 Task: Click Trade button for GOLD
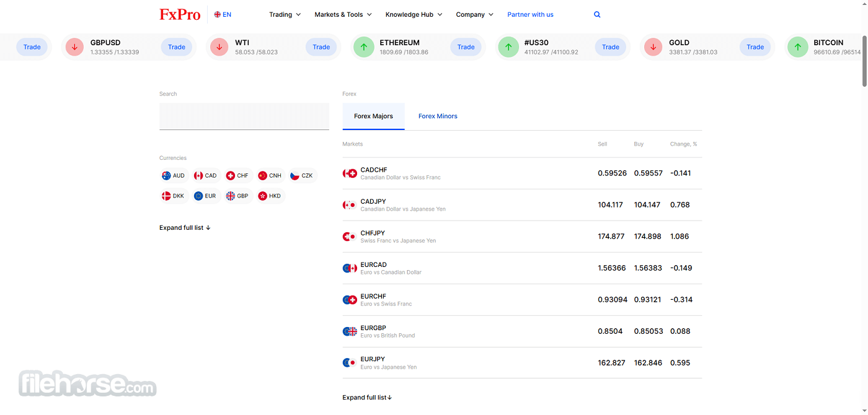pos(755,47)
